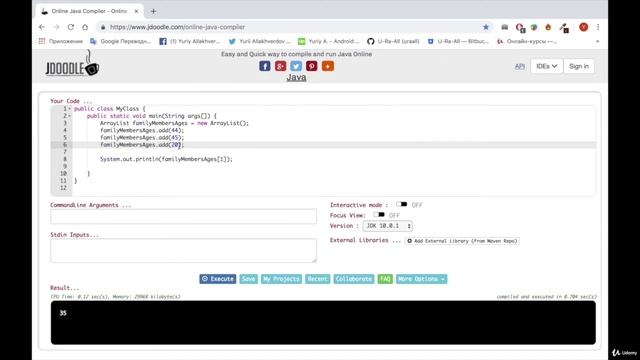This screenshot has height=360, width=640.
Task: Go to browser home page
Action: point(85,27)
